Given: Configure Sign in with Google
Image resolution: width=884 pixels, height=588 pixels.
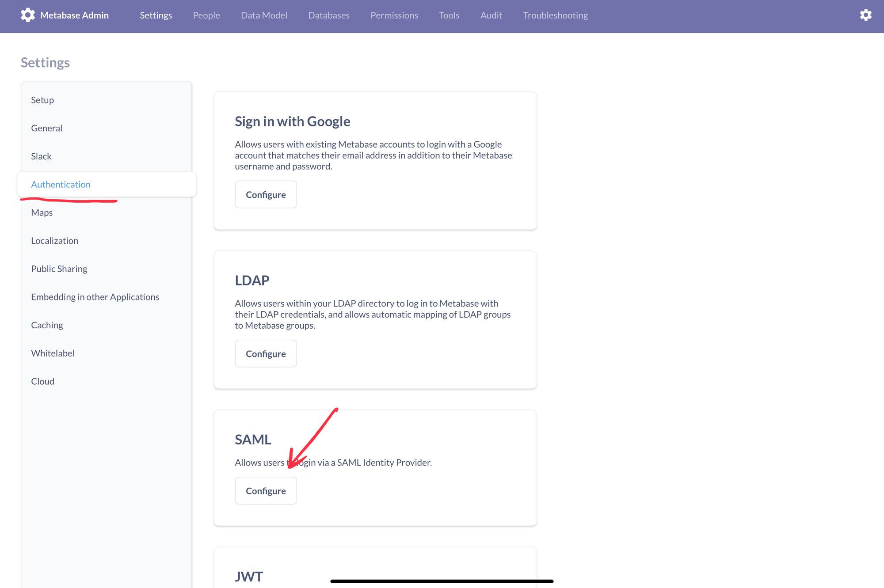Looking at the screenshot, I should (266, 194).
